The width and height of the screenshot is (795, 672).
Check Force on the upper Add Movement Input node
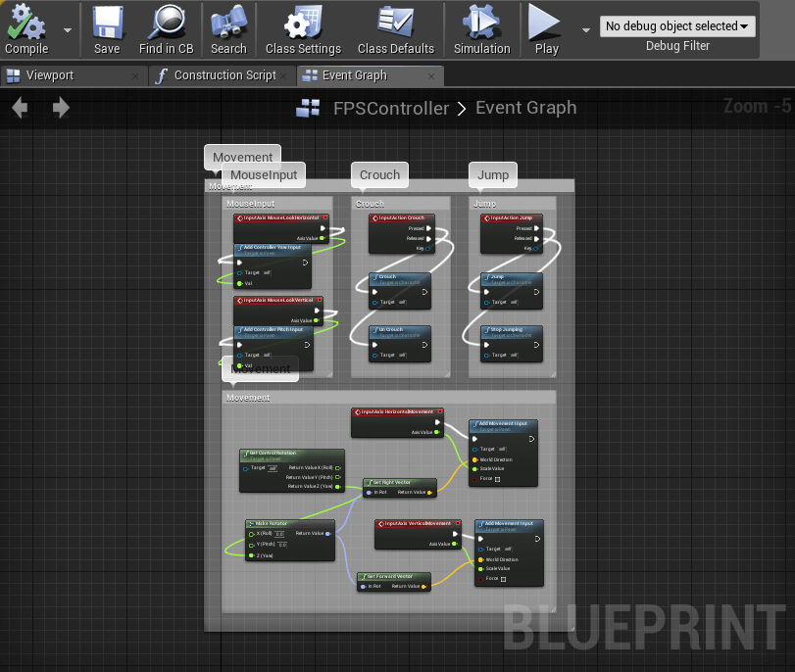pos(498,479)
